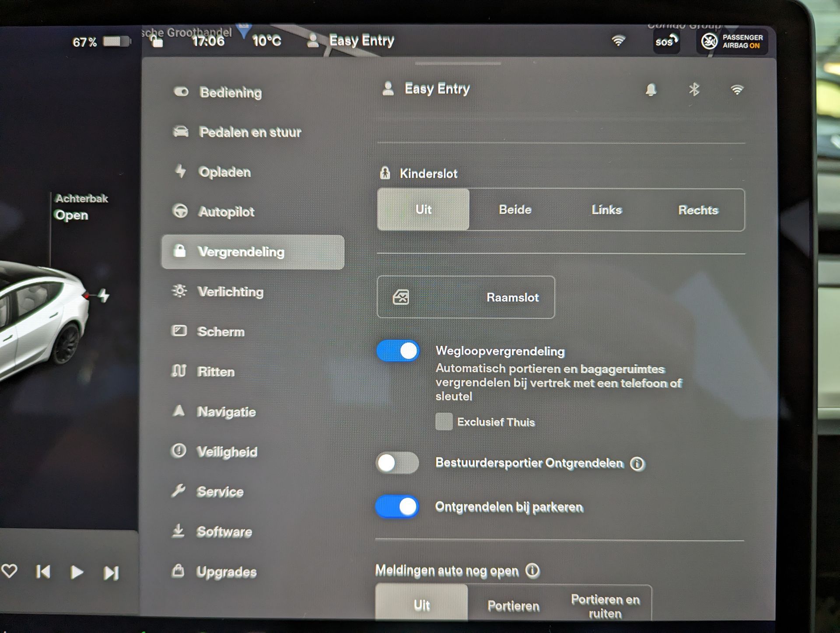Tap the notification bell icon

[x=651, y=90]
